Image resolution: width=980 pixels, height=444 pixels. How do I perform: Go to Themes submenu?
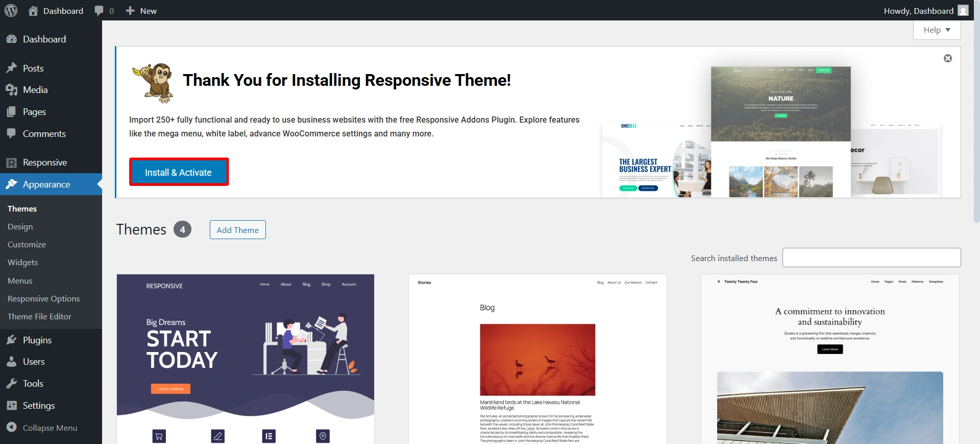22,208
